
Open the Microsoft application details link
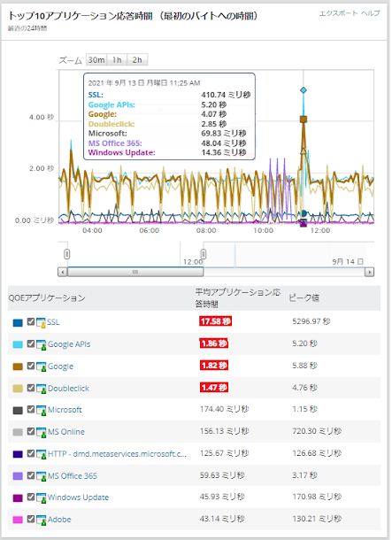tap(65, 410)
